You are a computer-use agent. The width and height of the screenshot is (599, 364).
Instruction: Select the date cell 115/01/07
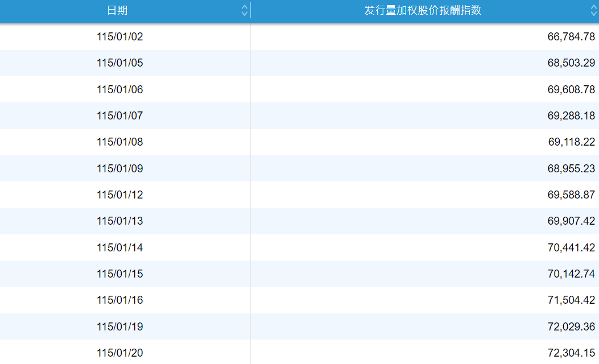pos(120,116)
